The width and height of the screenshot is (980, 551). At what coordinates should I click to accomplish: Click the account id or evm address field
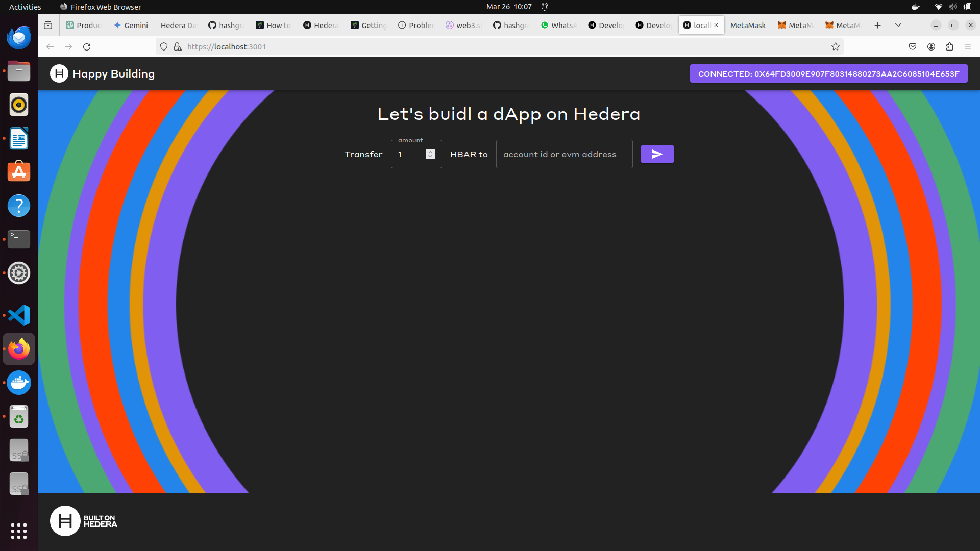563,154
